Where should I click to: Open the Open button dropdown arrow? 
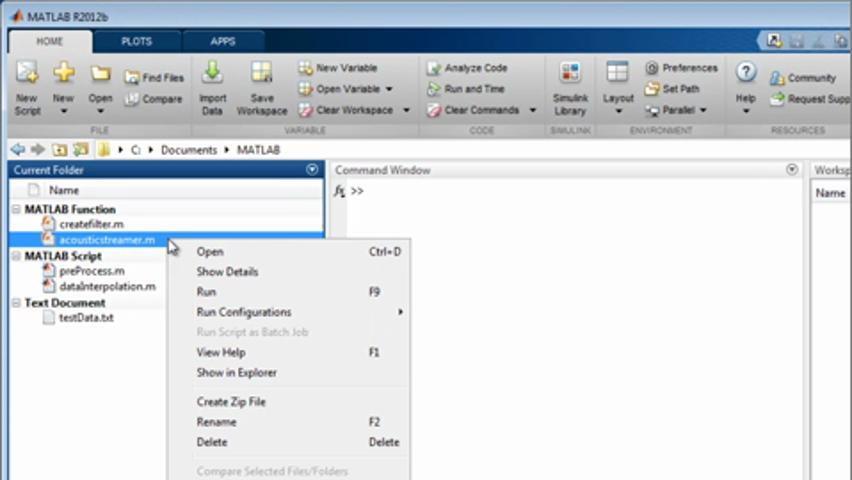pyautogui.click(x=101, y=111)
